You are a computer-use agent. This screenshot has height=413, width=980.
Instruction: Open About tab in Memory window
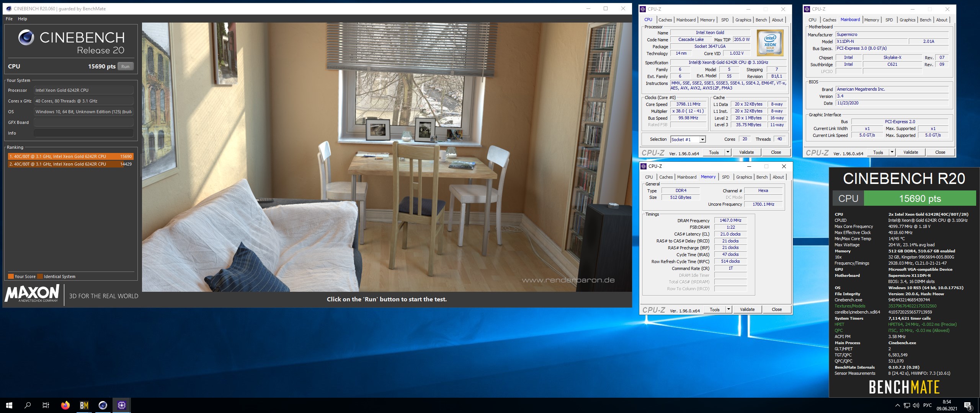(x=778, y=177)
